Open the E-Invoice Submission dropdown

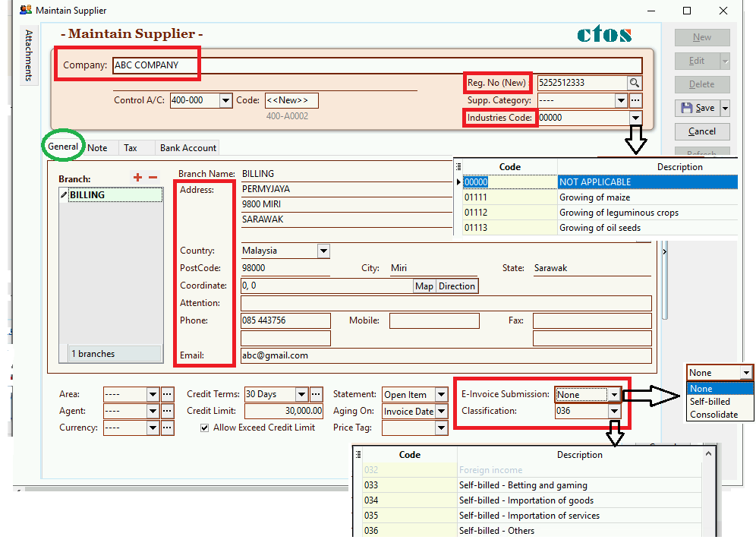pyautogui.click(x=613, y=395)
